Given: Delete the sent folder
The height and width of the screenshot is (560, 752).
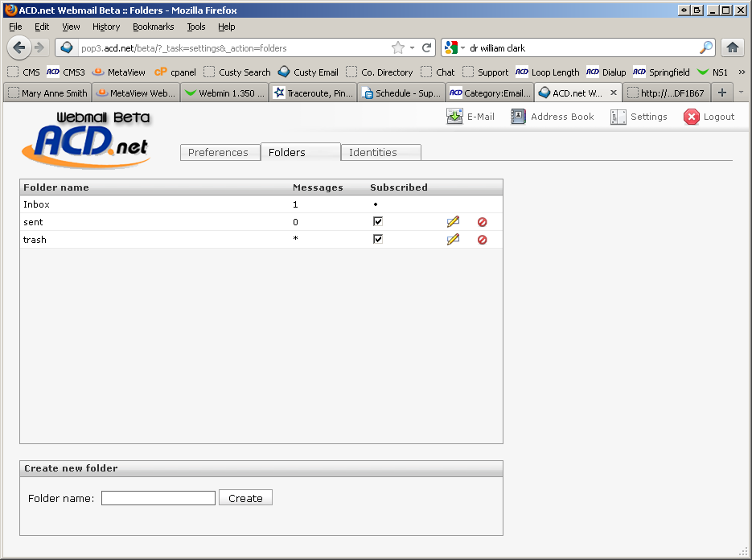Looking at the screenshot, I should point(482,222).
